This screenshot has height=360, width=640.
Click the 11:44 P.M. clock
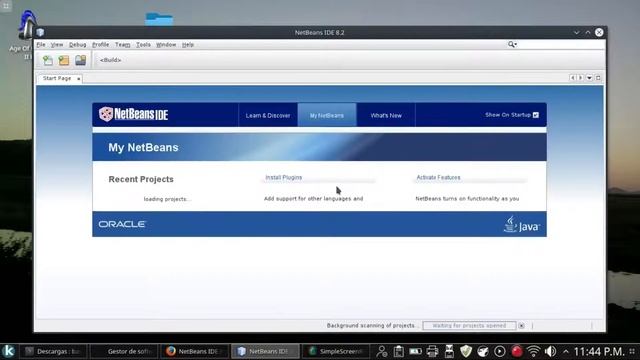point(599,351)
